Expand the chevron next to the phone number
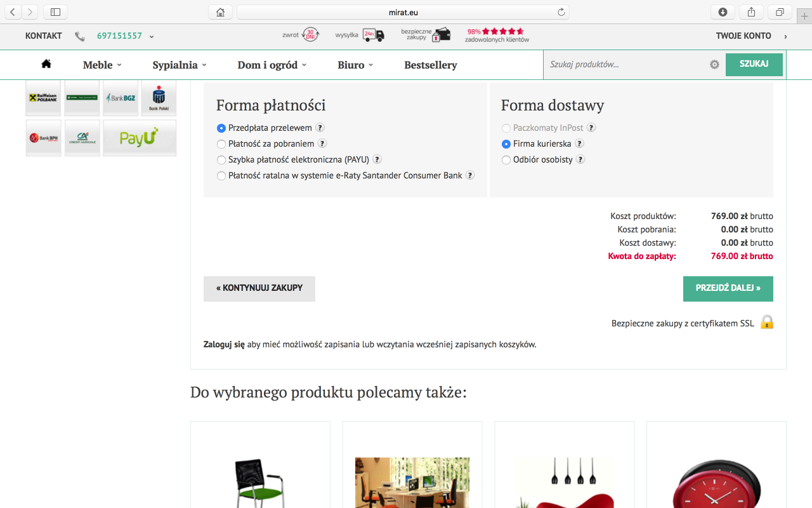 click(150, 36)
